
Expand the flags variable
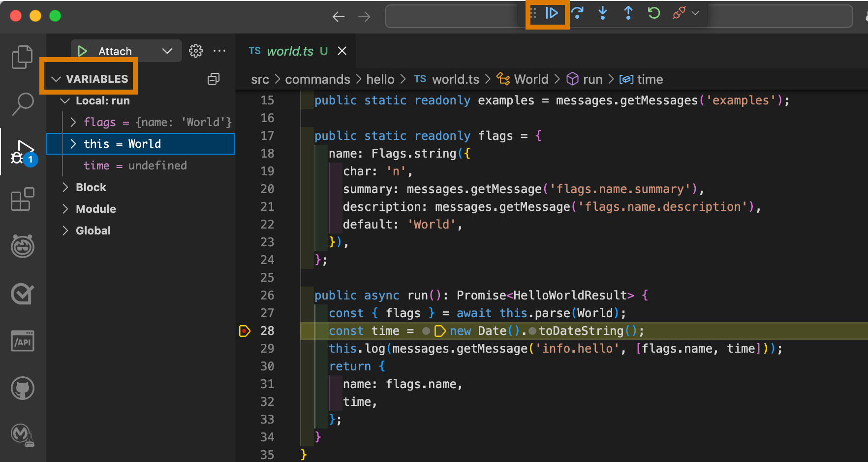coord(73,122)
